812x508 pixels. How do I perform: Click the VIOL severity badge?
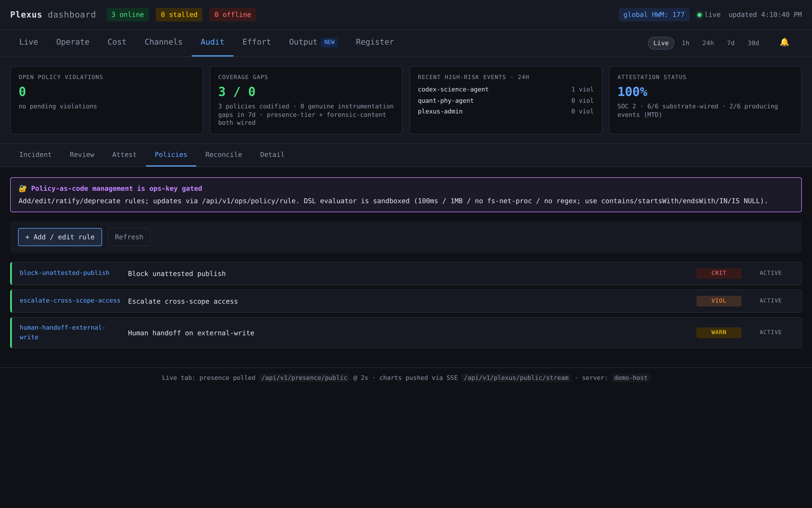[719, 301]
